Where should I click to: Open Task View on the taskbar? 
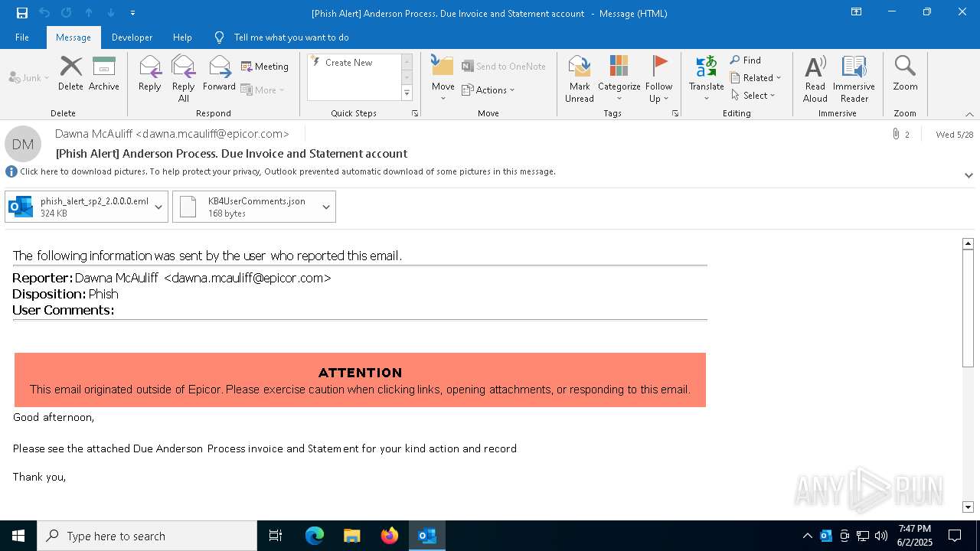276,536
